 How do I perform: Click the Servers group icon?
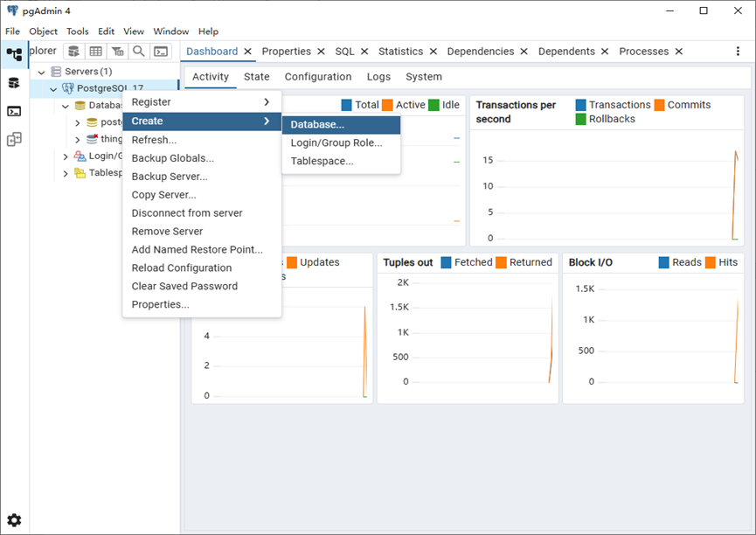point(56,72)
